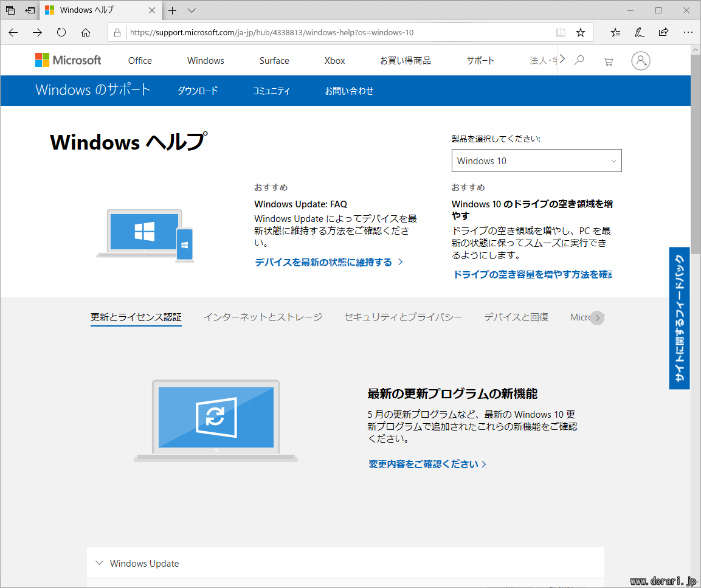Open the Office menu item

(140, 60)
